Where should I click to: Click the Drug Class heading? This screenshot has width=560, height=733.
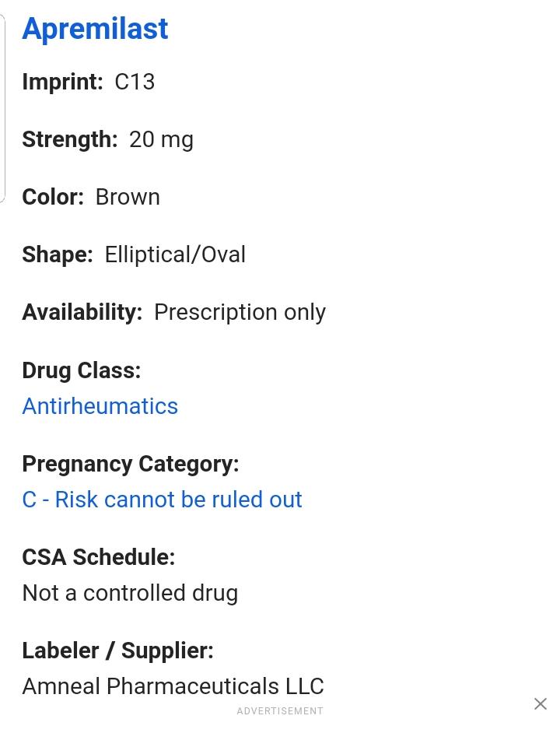pyautogui.click(x=81, y=370)
